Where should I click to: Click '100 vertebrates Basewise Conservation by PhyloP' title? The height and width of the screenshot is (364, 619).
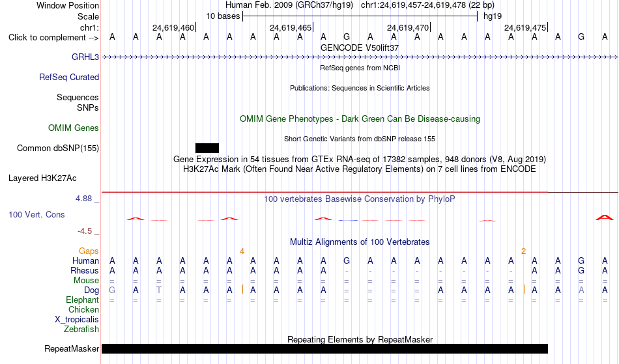pyautogui.click(x=360, y=199)
